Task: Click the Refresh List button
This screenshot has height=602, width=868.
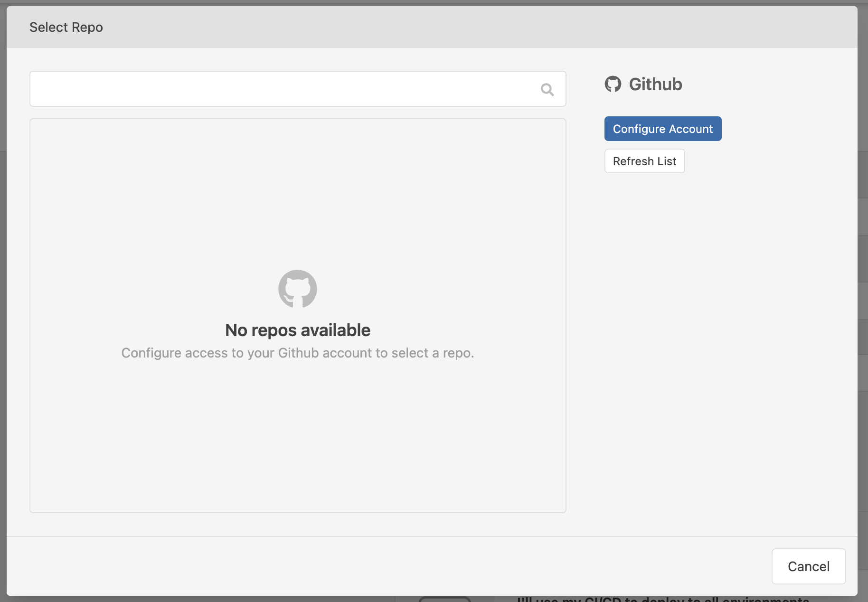Action: click(x=644, y=161)
